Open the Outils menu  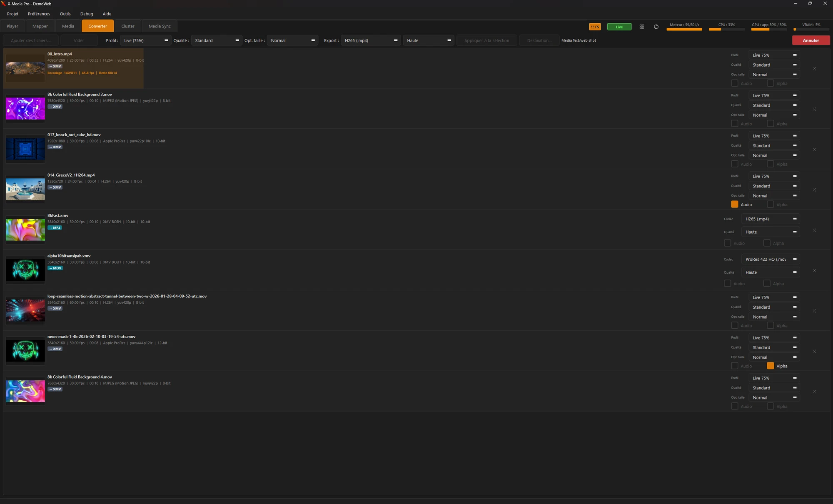(x=65, y=14)
